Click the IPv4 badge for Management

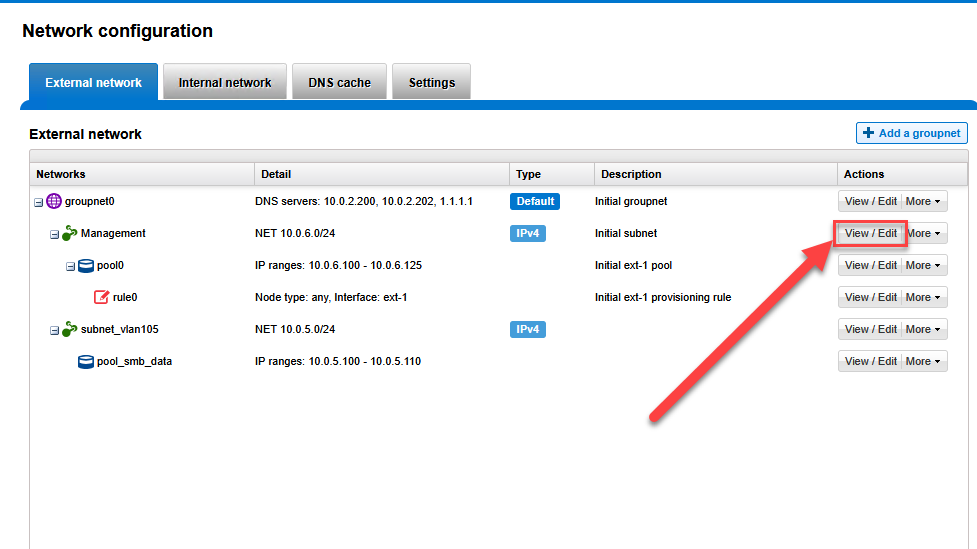(528, 233)
